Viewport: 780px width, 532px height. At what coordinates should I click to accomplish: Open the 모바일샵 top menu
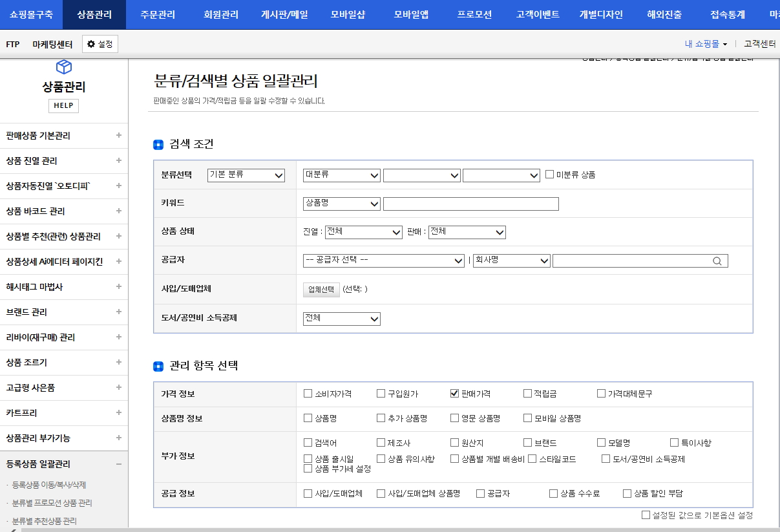coord(348,14)
